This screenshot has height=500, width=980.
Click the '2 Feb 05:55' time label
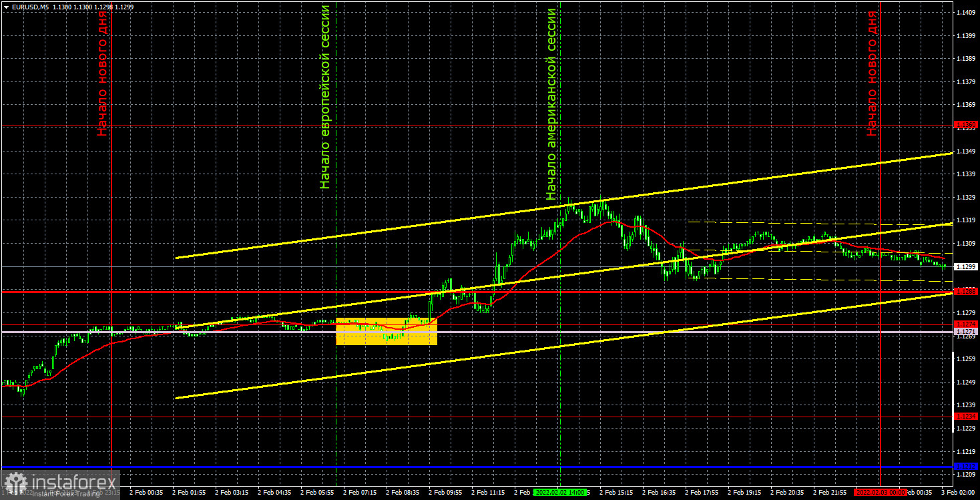[317, 492]
